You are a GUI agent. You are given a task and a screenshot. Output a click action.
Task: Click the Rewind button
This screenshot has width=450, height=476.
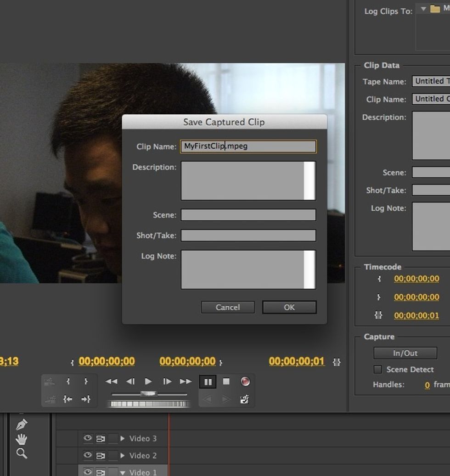coord(111,381)
